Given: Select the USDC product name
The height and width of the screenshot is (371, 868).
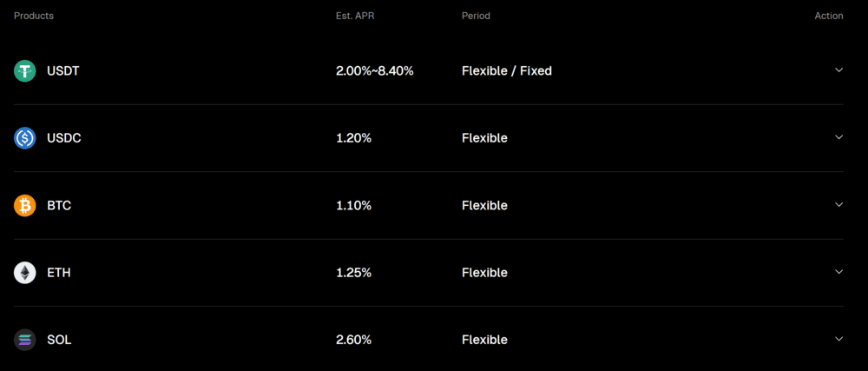Looking at the screenshot, I should [x=64, y=138].
